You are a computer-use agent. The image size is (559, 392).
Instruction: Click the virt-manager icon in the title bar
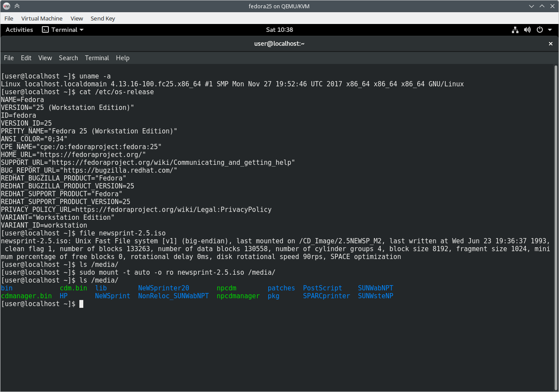7,6
